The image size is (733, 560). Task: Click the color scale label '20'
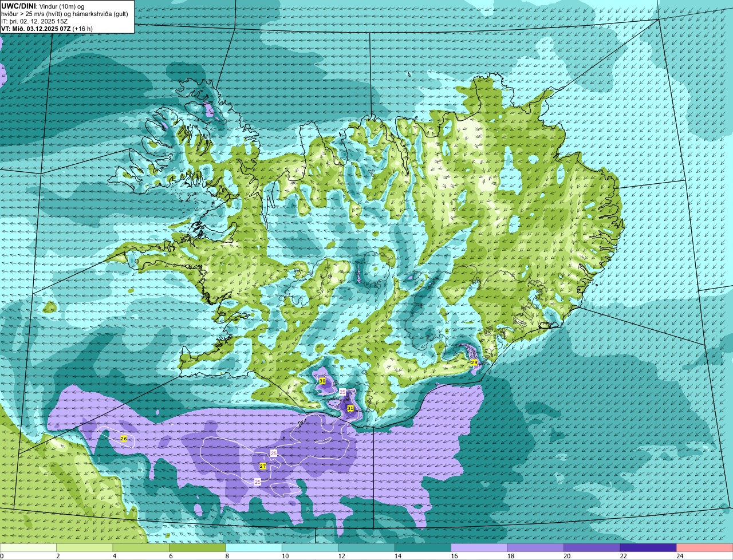566,556
